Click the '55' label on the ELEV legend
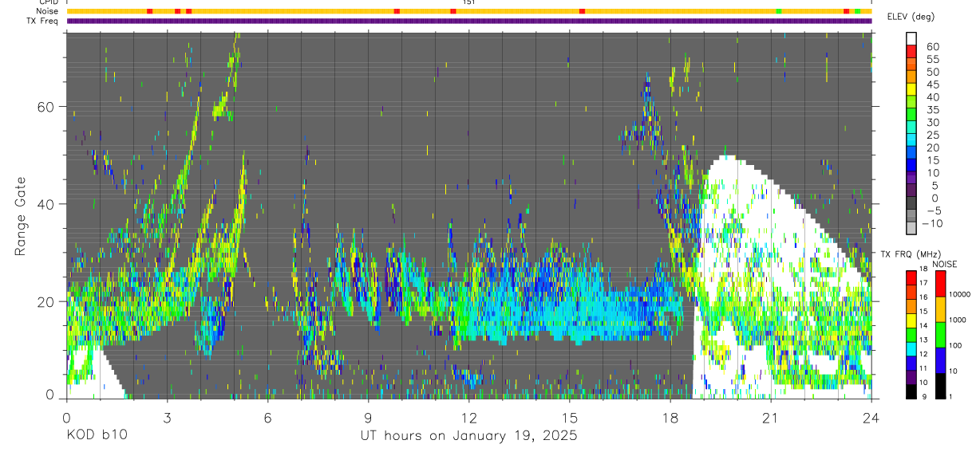The width and height of the screenshot is (980, 452). coord(932,59)
